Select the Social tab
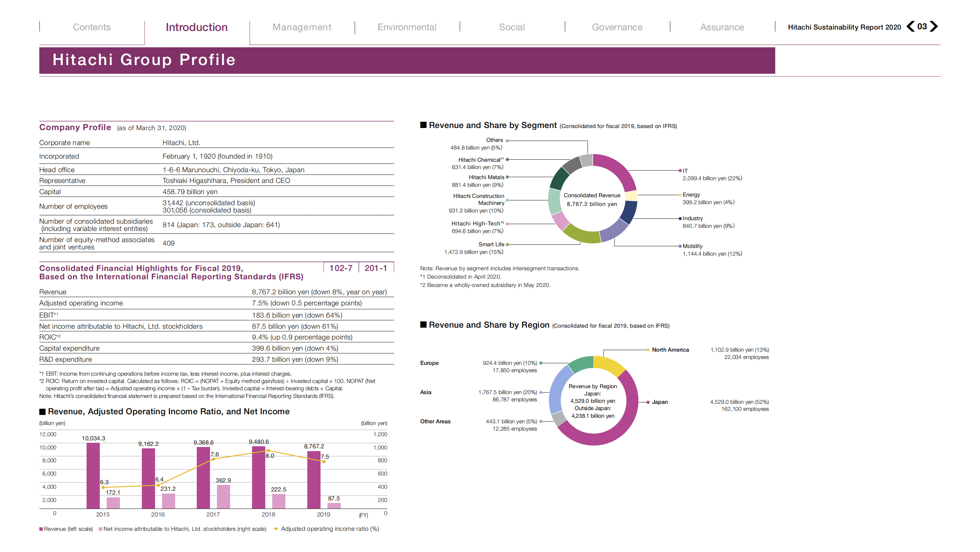Screen dimensions: 980x552 pos(512,27)
